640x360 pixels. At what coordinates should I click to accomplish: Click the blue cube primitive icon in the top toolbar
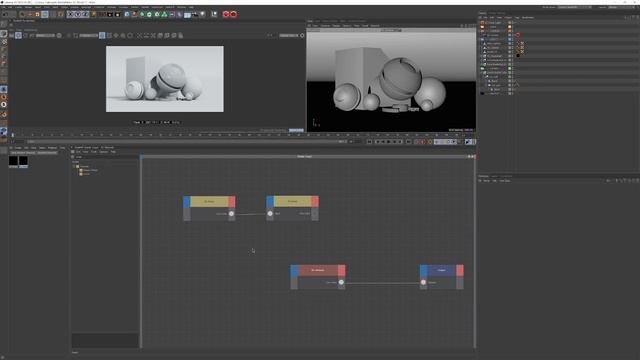point(127,14)
